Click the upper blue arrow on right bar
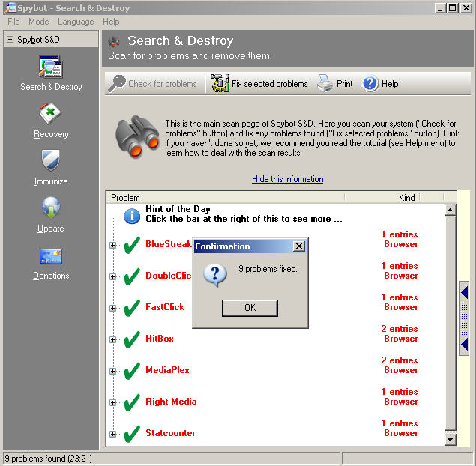 pyautogui.click(x=464, y=293)
